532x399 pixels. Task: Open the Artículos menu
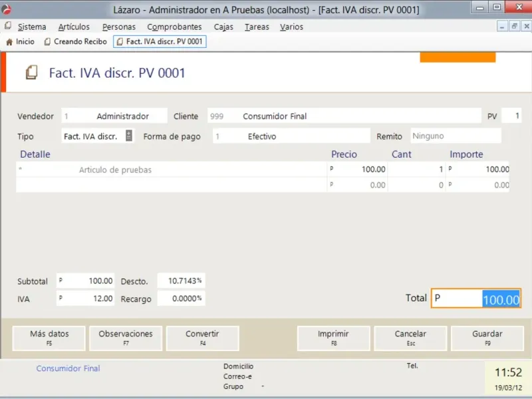pyautogui.click(x=74, y=27)
